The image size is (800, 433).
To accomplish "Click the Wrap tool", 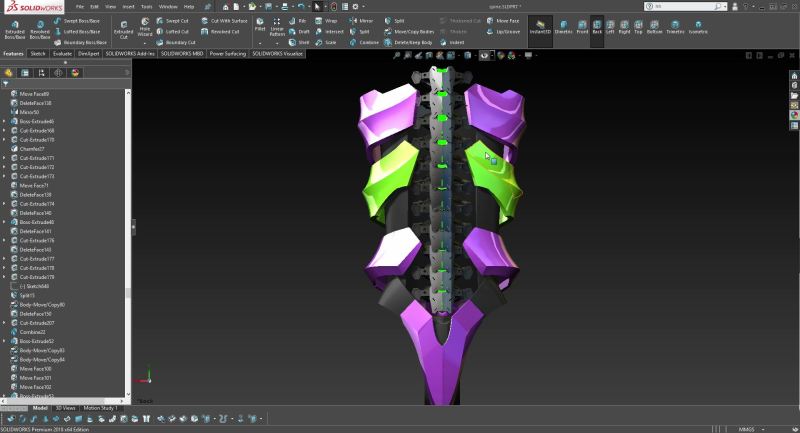I will (326, 21).
